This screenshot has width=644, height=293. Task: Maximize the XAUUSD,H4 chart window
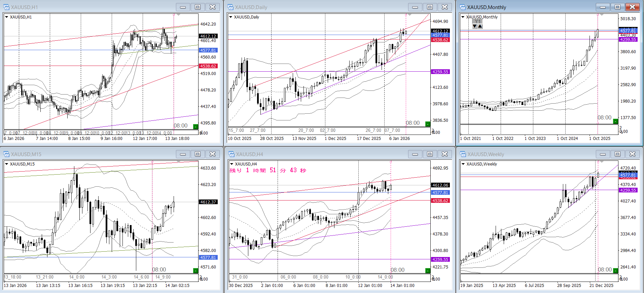pyautogui.click(x=430, y=154)
